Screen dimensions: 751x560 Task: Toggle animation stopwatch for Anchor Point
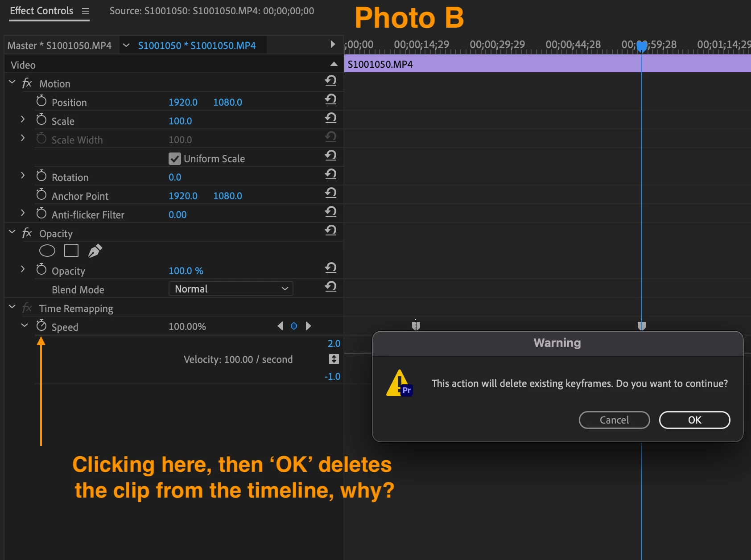tap(41, 195)
